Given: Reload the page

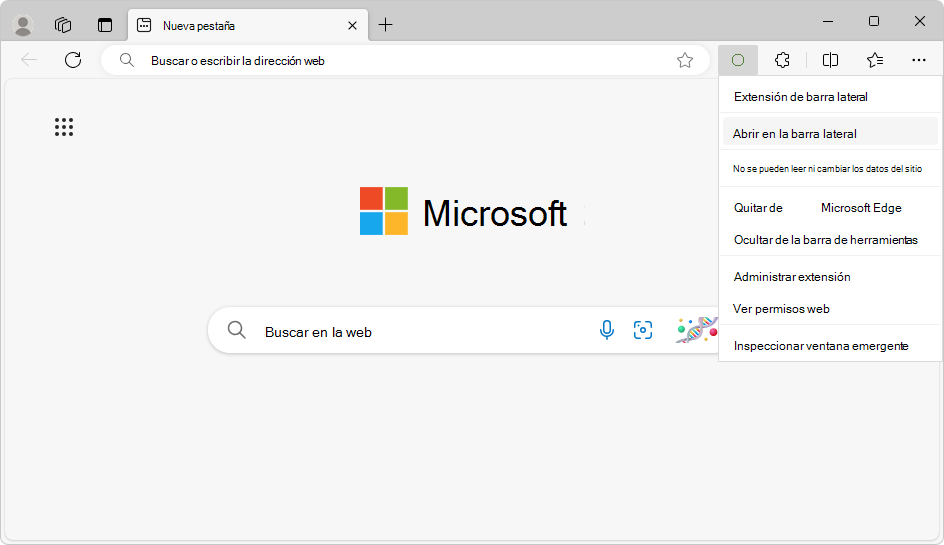Looking at the screenshot, I should pos(73,60).
